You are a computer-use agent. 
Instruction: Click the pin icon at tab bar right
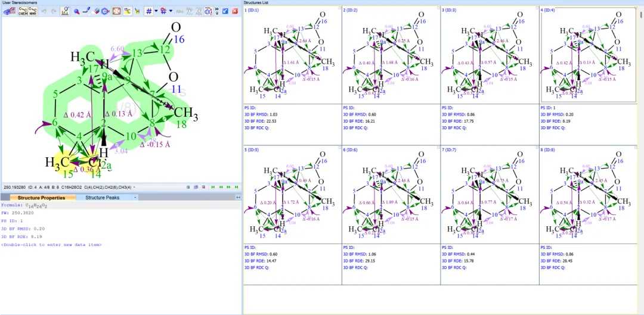(x=238, y=198)
